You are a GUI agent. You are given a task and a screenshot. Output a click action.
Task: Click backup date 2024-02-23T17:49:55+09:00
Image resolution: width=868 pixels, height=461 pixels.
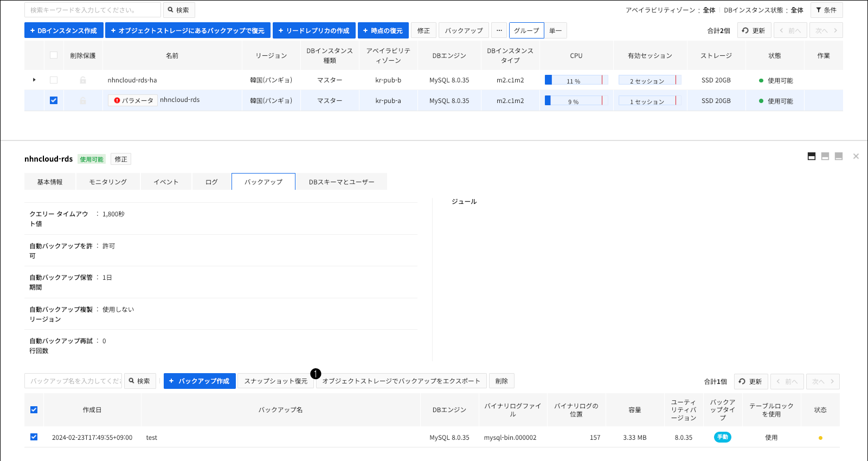(x=92, y=438)
